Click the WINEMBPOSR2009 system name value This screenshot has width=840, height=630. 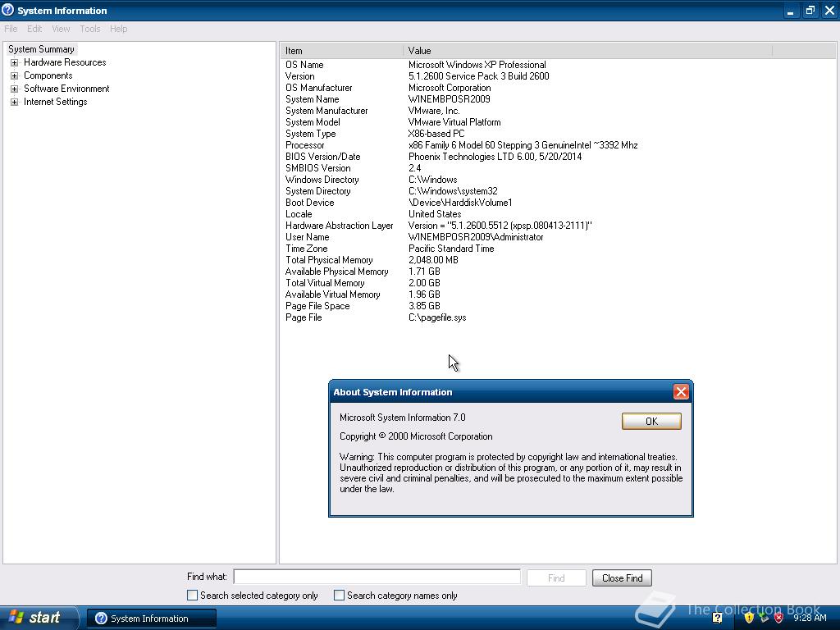(449, 99)
